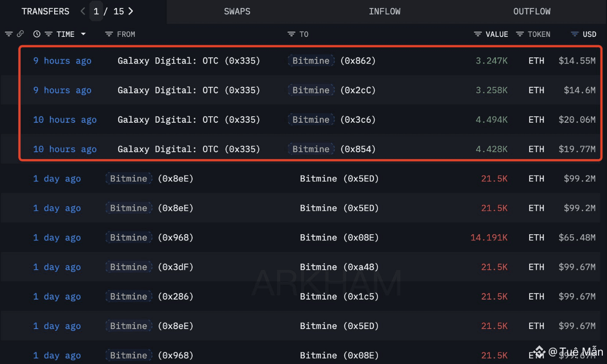The height and width of the screenshot is (364, 607).
Task: Click the USD amount $14.6M
Action: [x=579, y=90]
